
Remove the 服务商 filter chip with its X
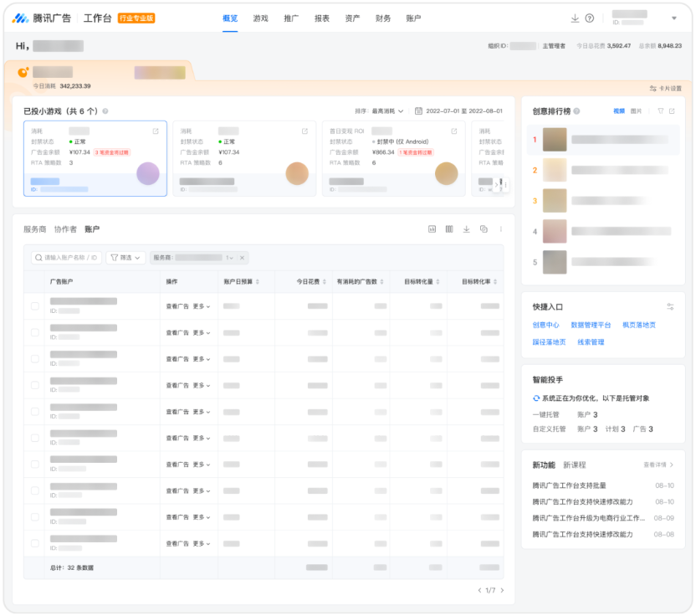242,258
